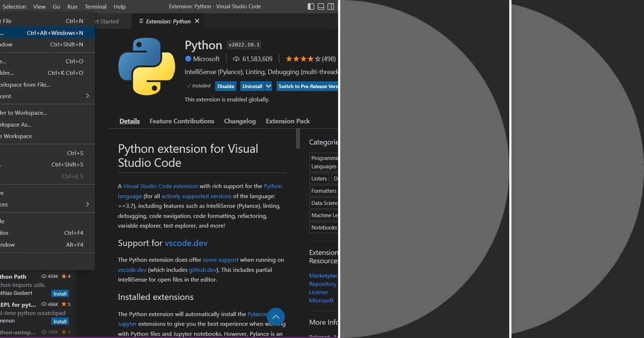644x338 pixels.
Task: Select the Changelog tab
Action: pos(240,121)
